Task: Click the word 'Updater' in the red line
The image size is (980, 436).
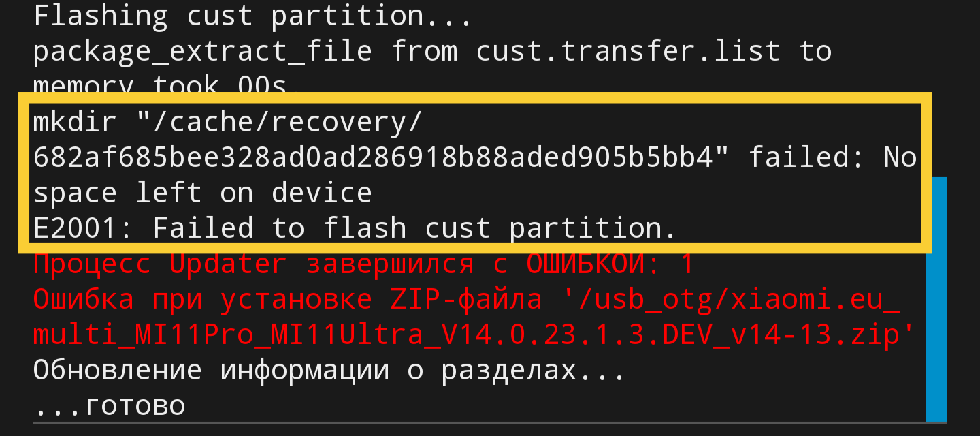Action: 228,264
